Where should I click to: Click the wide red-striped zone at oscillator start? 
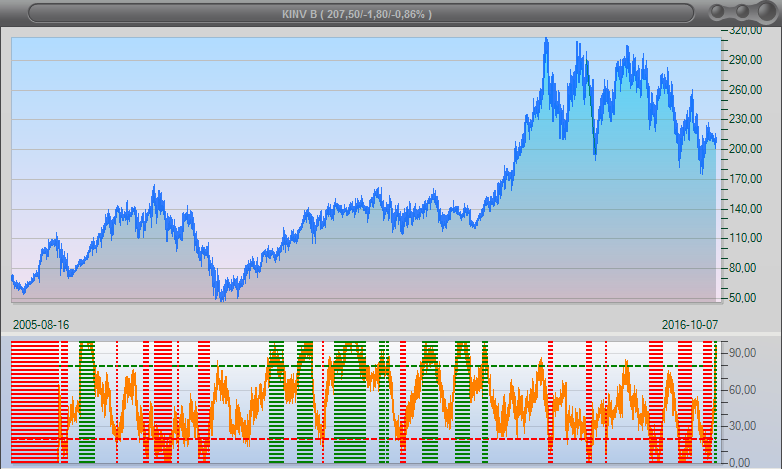pyautogui.click(x=35, y=402)
